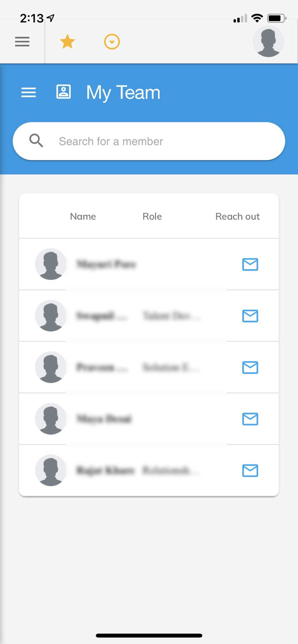Image resolution: width=298 pixels, height=644 pixels.
Task: Sort by the Name column header
Action: pos(83,216)
